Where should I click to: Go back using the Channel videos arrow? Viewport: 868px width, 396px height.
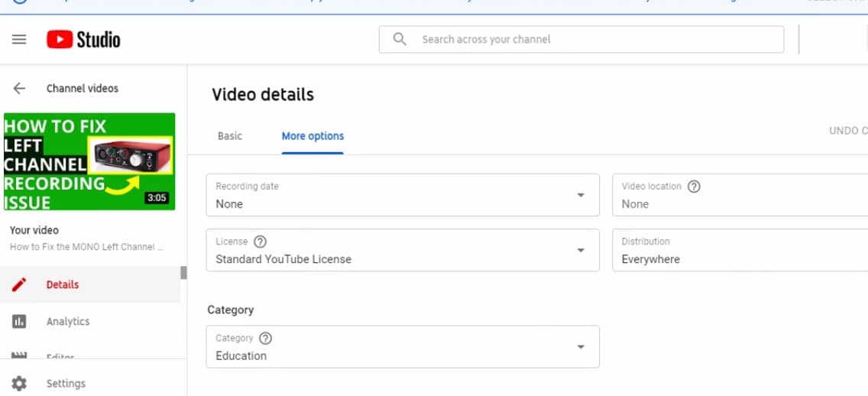coord(19,89)
